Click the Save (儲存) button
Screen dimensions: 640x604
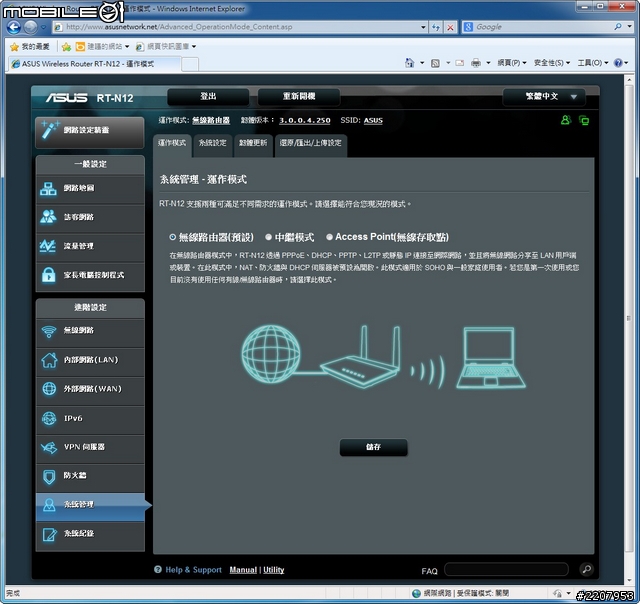tap(373, 447)
